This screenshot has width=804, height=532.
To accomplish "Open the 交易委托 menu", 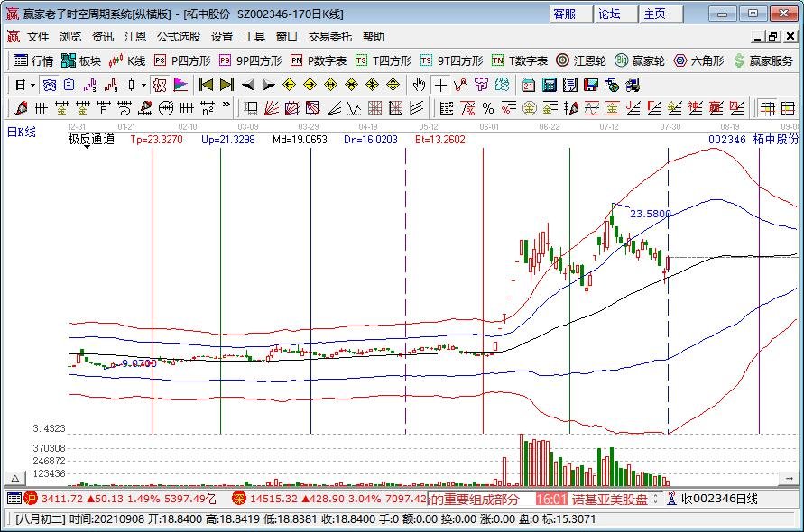I will point(330,37).
